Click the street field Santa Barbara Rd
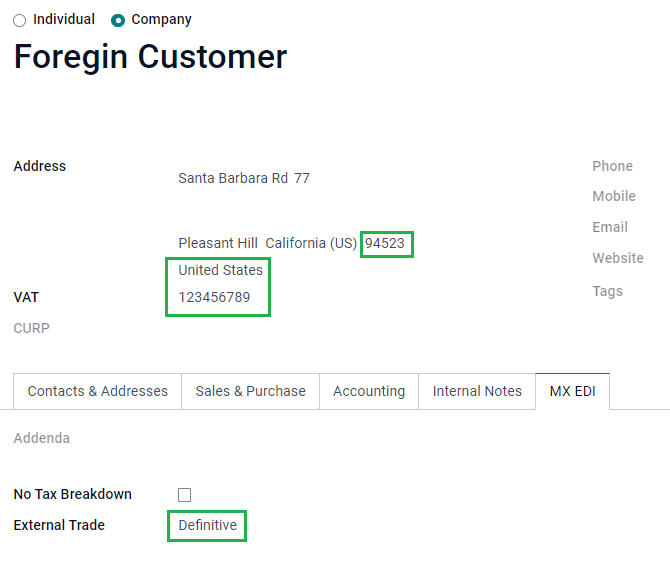This screenshot has height=578, width=670. (233, 178)
